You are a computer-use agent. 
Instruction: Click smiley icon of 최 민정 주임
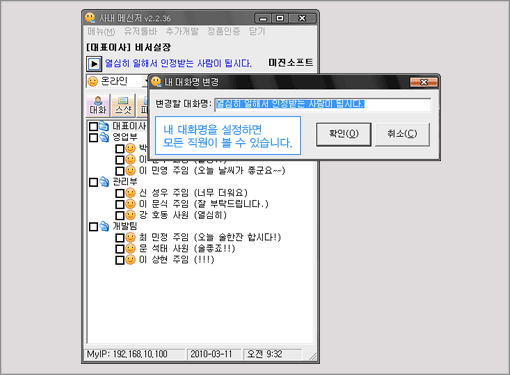click(x=130, y=237)
